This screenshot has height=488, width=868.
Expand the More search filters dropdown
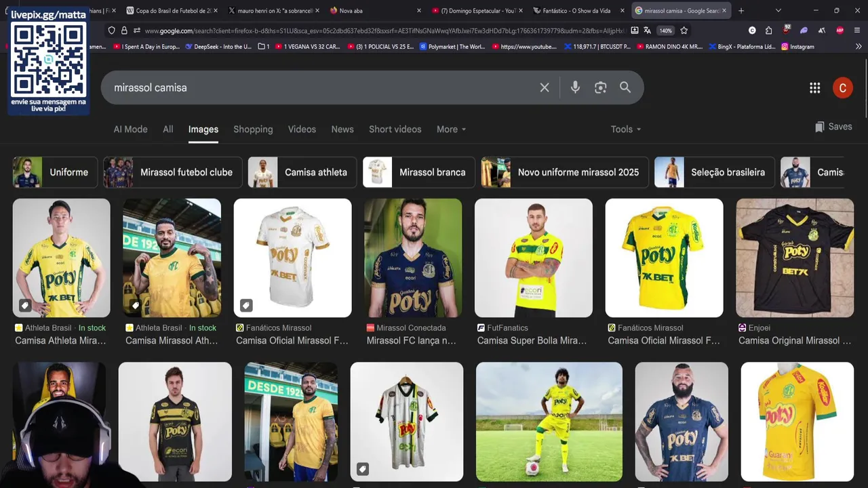click(451, 129)
